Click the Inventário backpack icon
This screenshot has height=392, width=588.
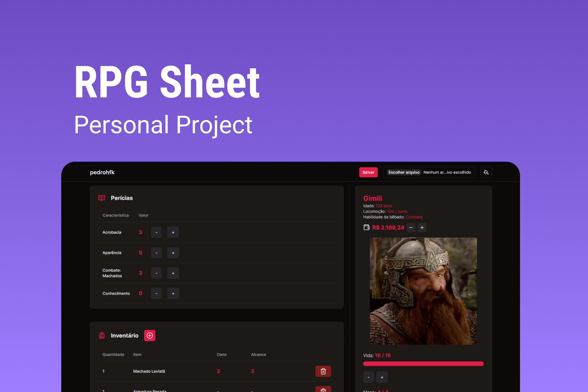pos(102,336)
